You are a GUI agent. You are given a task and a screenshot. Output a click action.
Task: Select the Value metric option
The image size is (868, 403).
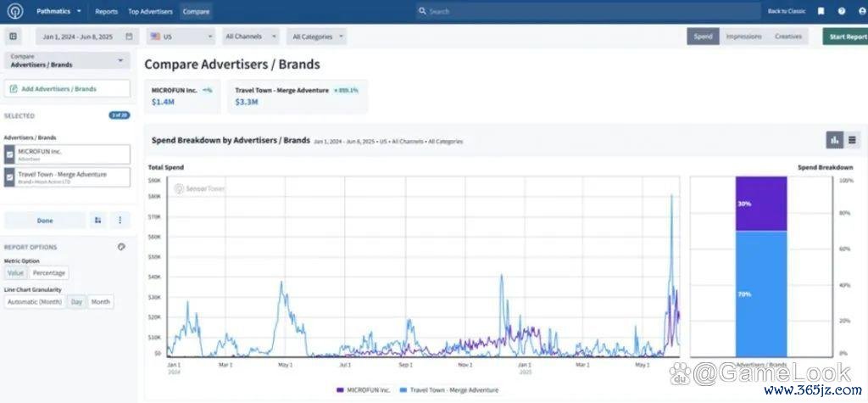(x=15, y=272)
